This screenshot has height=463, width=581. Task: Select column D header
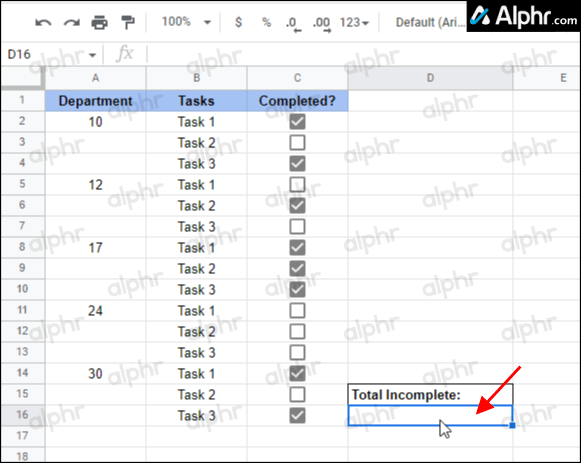click(430, 78)
